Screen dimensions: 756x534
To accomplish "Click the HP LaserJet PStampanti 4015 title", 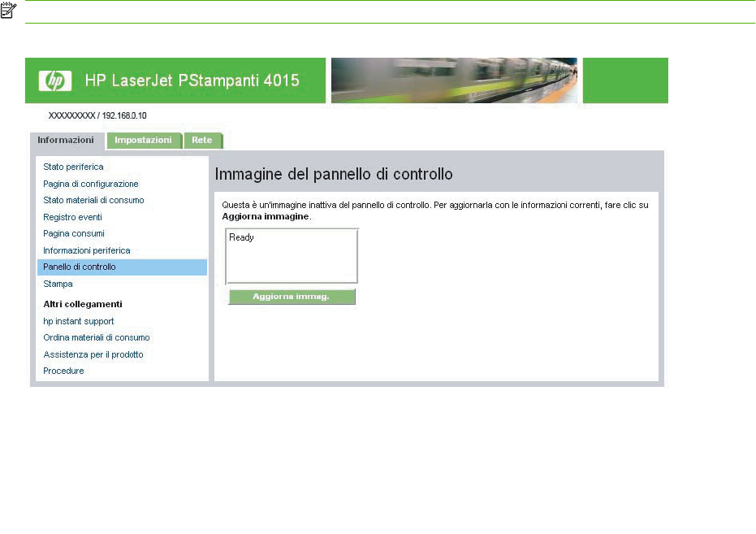I will pyautogui.click(x=192, y=80).
